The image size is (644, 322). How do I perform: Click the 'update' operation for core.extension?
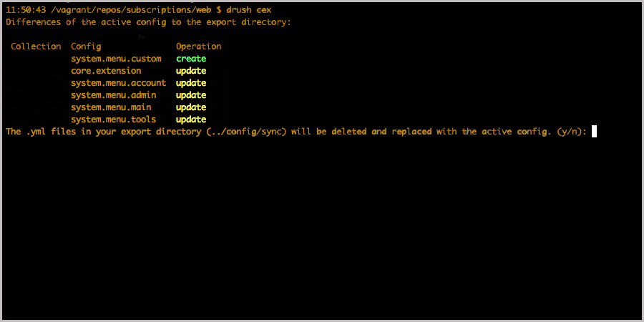pos(191,71)
